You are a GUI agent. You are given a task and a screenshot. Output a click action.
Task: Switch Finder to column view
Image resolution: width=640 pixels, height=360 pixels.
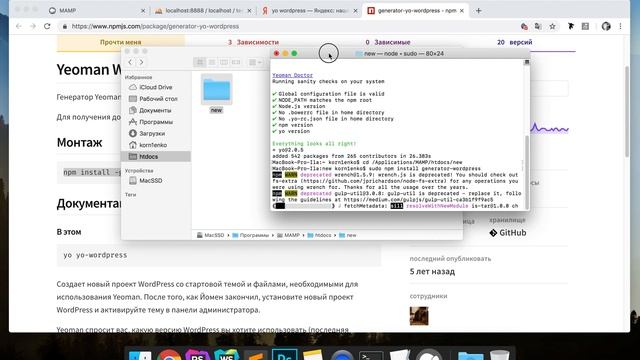pyautogui.click(x=224, y=62)
